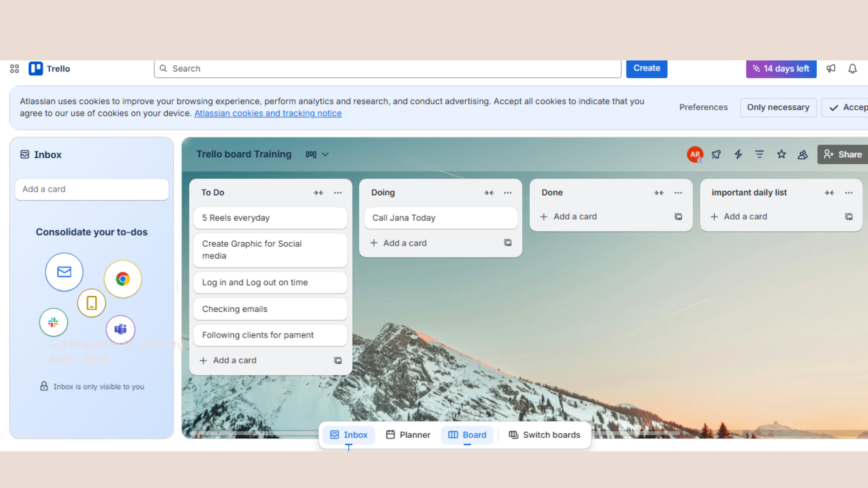Open the To Do list actions menu
Viewport: 868px width, 488px height.
[338, 193]
